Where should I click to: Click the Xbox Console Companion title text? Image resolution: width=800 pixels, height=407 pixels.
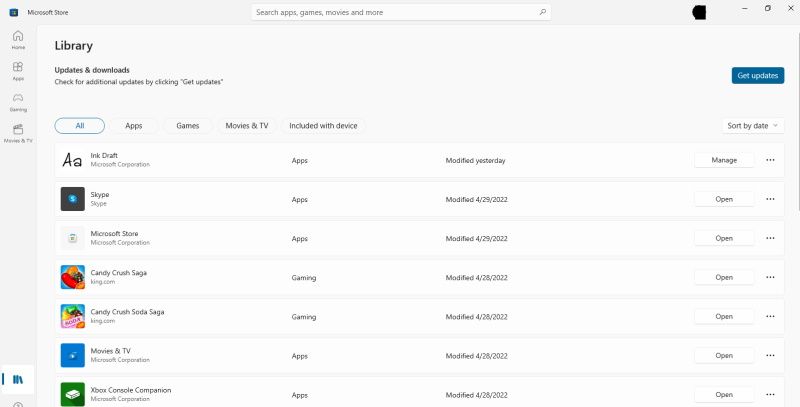click(131, 390)
